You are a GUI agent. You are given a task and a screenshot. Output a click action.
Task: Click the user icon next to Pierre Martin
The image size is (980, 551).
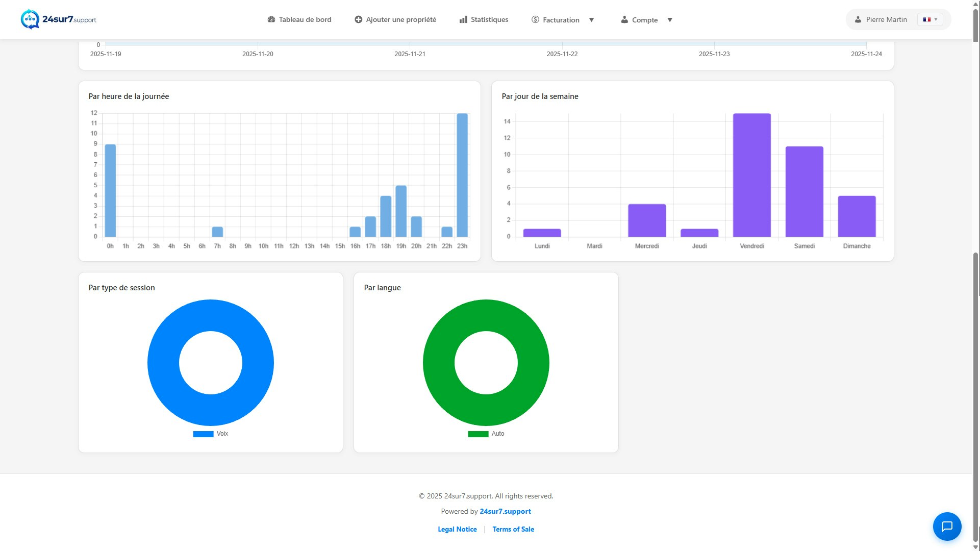tap(858, 19)
